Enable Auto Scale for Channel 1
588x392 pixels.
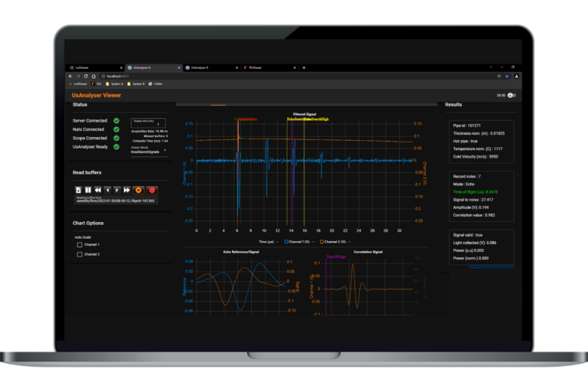pos(80,244)
